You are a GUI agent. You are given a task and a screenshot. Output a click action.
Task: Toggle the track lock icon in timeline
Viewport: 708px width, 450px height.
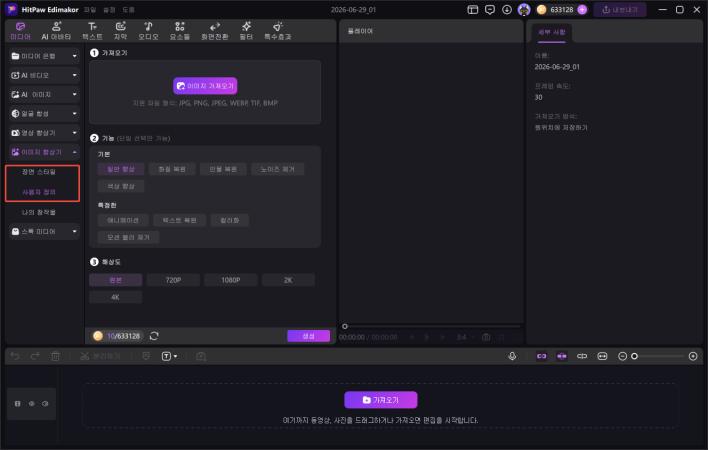pyautogui.click(x=18, y=404)
